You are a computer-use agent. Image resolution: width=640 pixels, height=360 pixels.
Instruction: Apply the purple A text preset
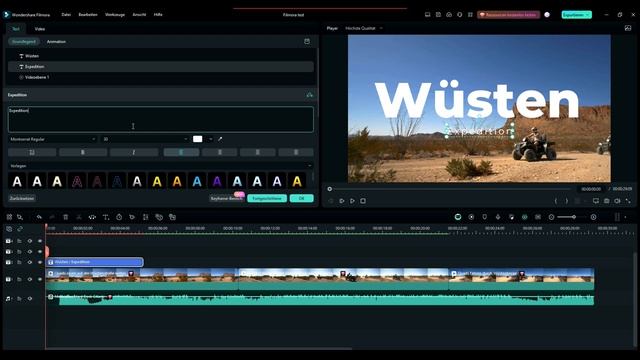pyautogui.click(x=217, y=181)
